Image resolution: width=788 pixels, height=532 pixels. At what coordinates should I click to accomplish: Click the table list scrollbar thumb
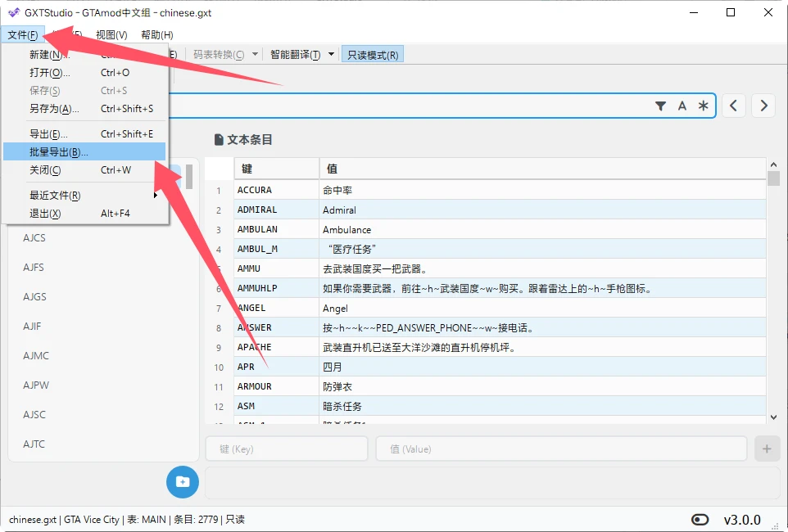(189, 177)
